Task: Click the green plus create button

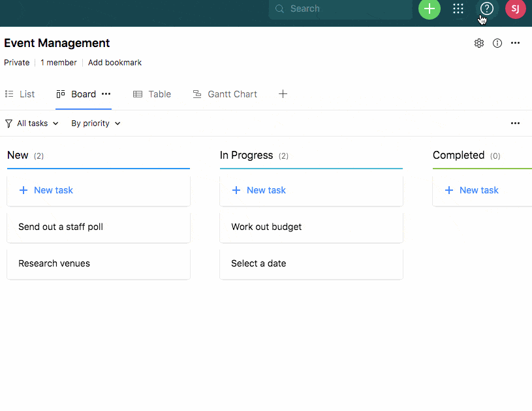Action: click(x=429, y=9)
